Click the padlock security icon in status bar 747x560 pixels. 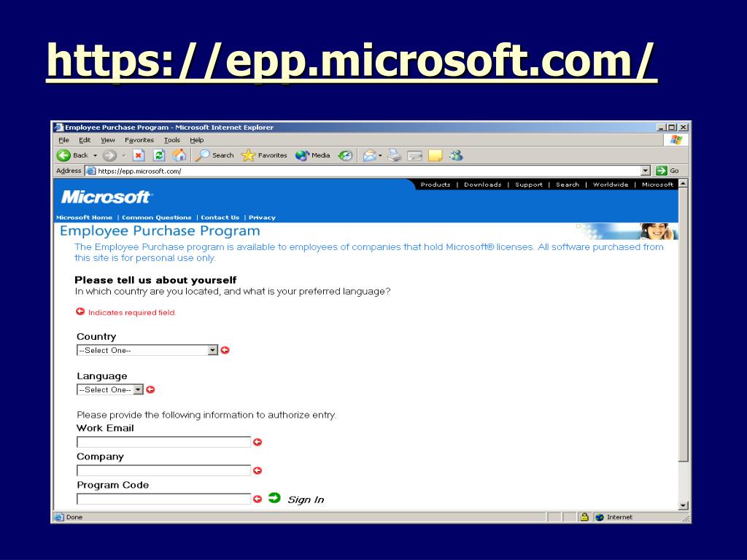coord(584,517)
